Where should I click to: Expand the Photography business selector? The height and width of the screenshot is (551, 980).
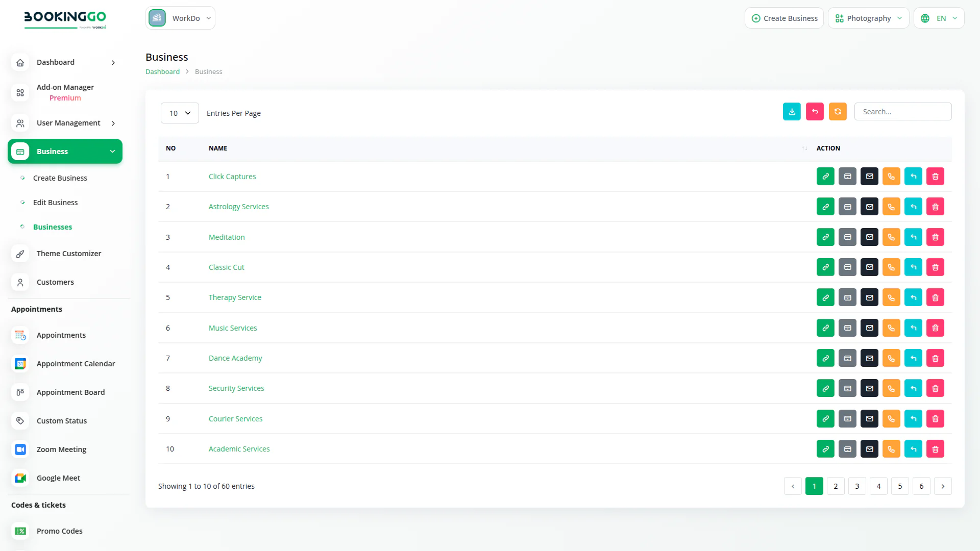(x=868, y=18)
